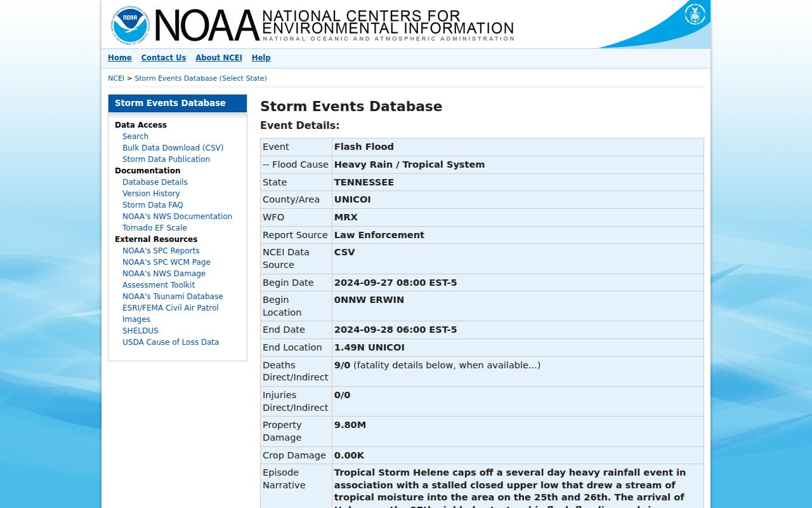Open the Search link under Data Access
The width and height of the screenshot is (812, 508).
point(135,137)
